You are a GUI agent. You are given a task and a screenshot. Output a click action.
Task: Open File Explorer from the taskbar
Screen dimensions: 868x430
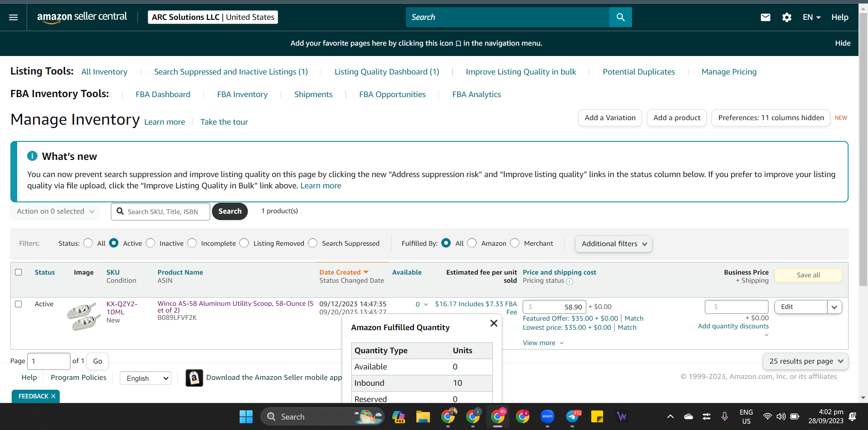coord(423,416)
